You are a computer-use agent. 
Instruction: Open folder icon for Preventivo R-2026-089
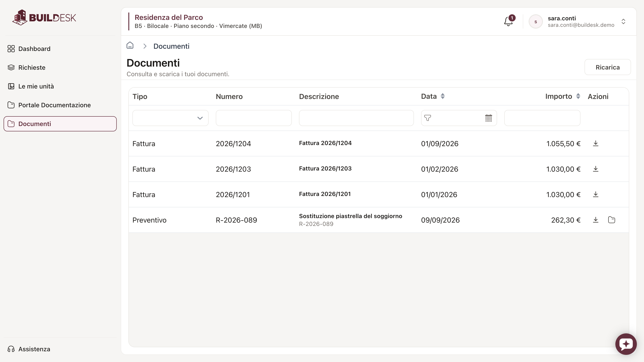coord(612,220)
